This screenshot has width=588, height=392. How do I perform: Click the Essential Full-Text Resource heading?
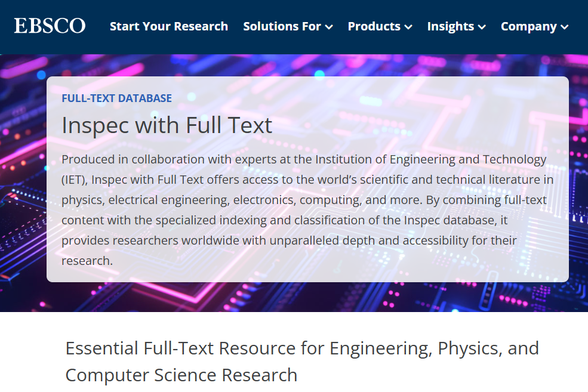tap(302, 361)
